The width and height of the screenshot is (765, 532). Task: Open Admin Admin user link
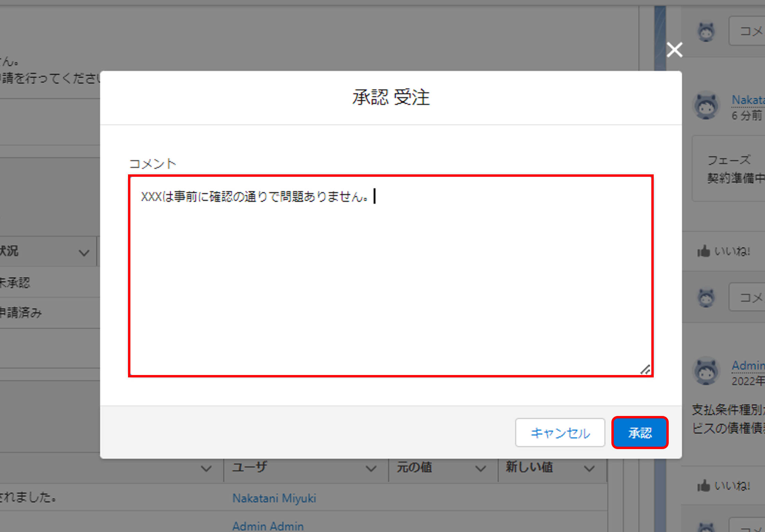268,526
